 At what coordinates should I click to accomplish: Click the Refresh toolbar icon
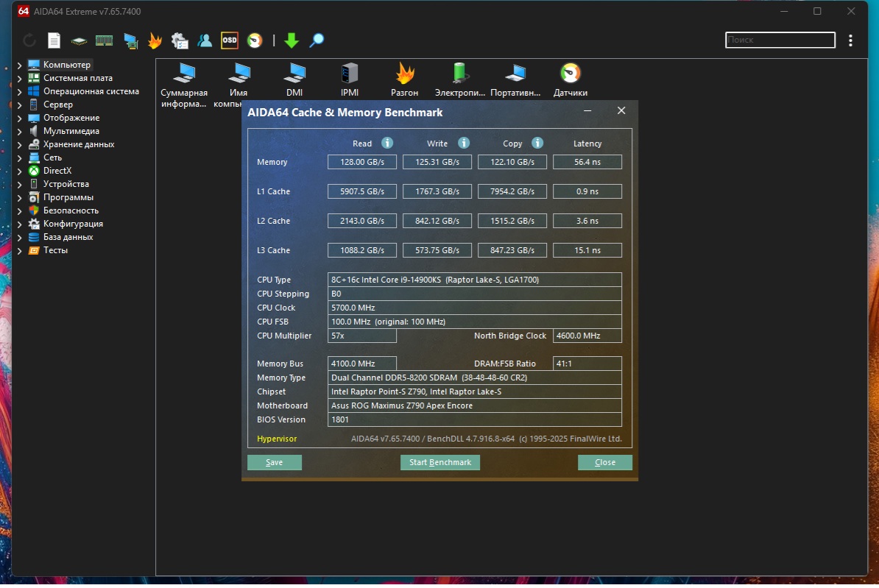29,40
